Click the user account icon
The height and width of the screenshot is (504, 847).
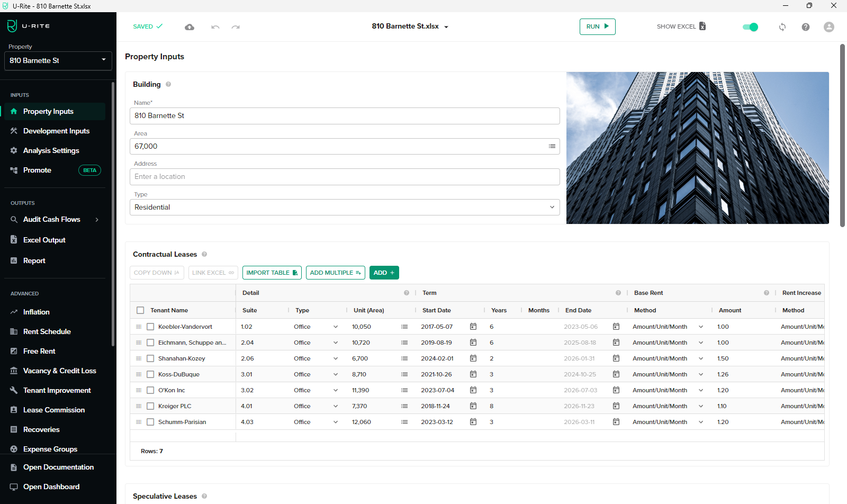click(x=828, y=26)
